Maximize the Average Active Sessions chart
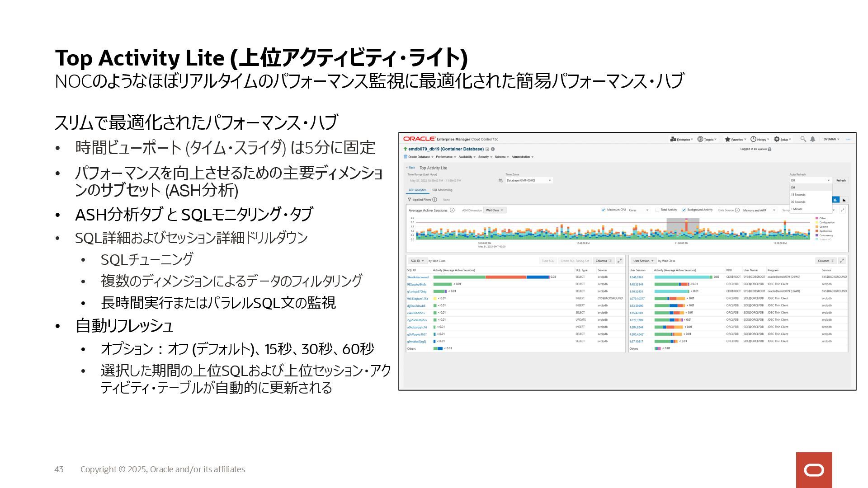 [843, 210]
